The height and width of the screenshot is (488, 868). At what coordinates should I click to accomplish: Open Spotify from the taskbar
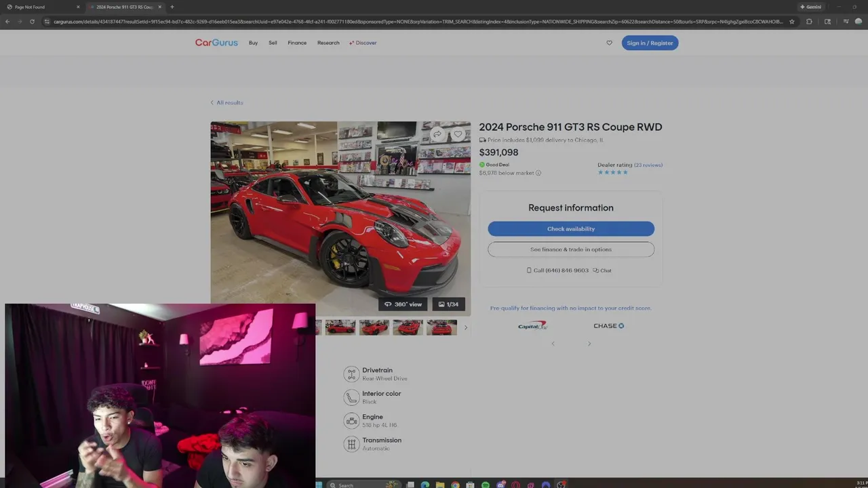(485, 485)
